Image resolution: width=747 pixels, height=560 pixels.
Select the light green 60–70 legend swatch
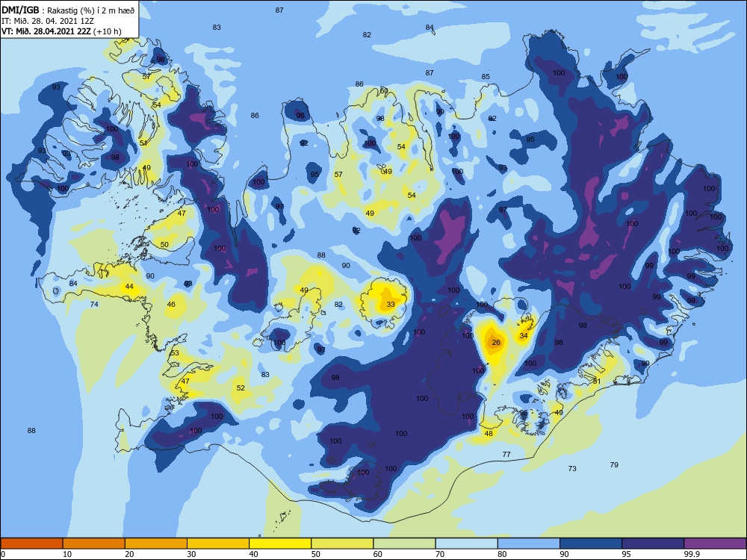(x=404, y=544)
